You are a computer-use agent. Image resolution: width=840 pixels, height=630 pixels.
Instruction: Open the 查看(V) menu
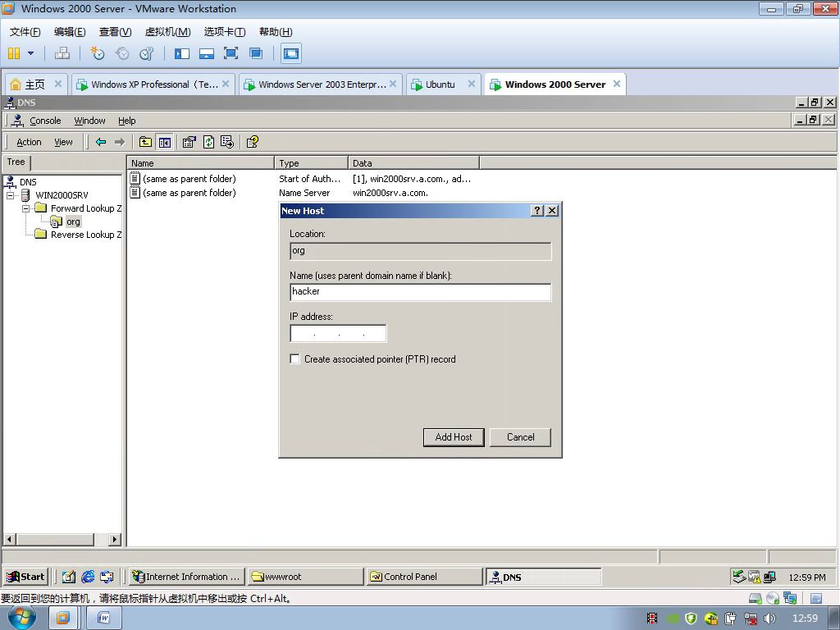tap(115, 32)
